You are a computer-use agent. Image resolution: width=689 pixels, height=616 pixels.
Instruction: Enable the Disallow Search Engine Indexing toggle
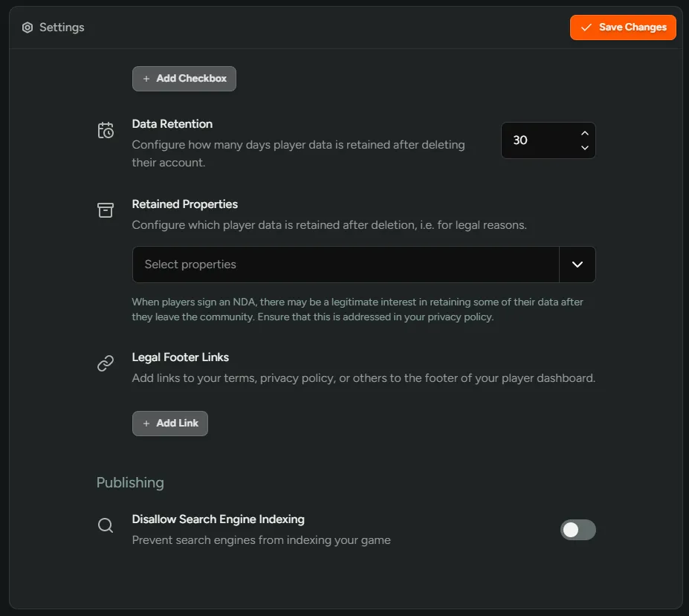578,530
